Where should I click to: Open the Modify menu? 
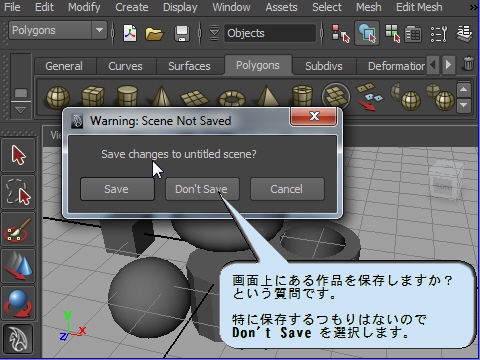click(84, 7)
